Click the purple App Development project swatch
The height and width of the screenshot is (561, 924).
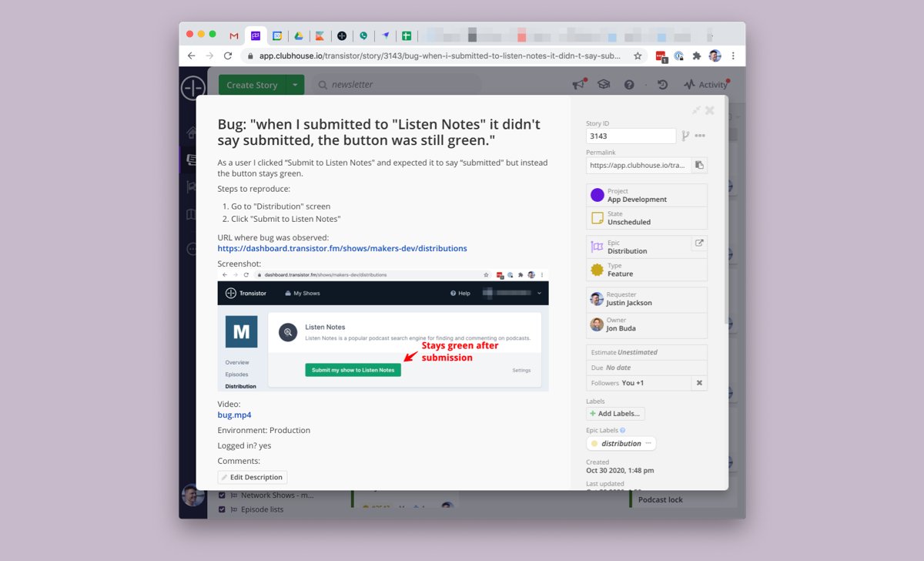pos(597,195)
